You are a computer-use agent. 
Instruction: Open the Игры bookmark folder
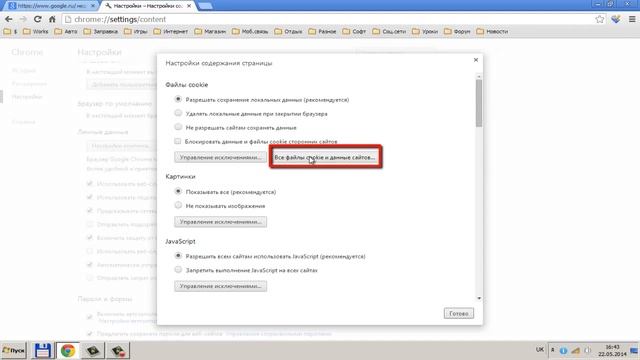136,31
